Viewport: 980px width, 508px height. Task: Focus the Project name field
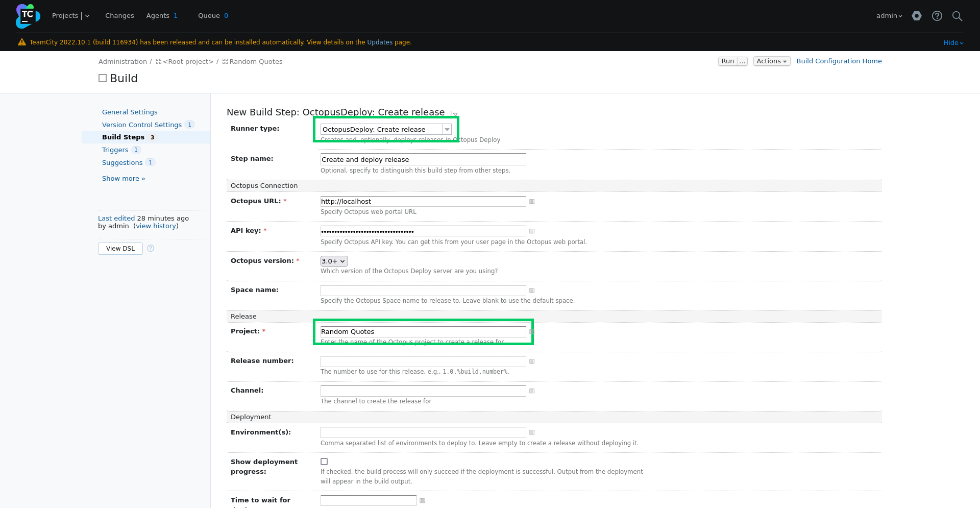click(x=423, y=332)
